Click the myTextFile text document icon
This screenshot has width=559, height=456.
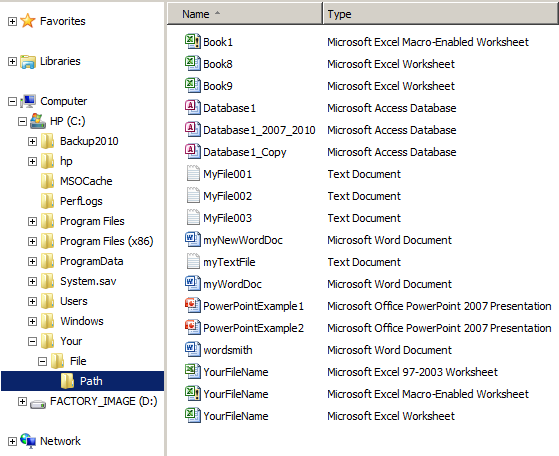(x=193, y=261)
